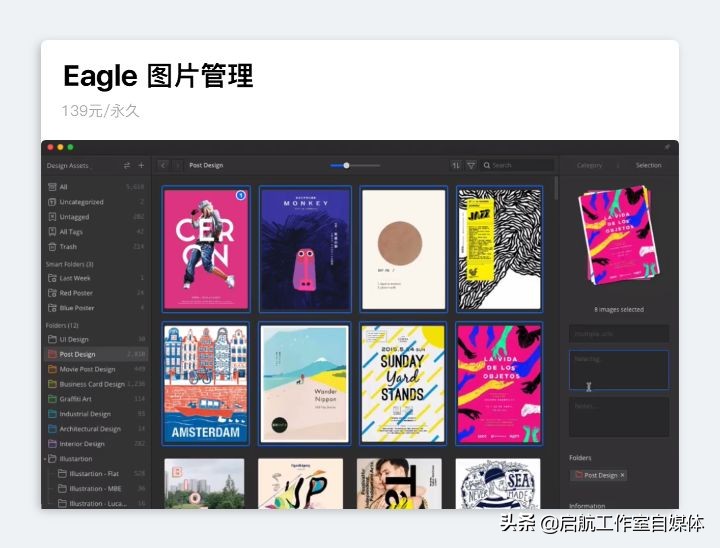Select the Sunday Yard Stands poster
Screen dimensions: 720x548
pos(403,384)
